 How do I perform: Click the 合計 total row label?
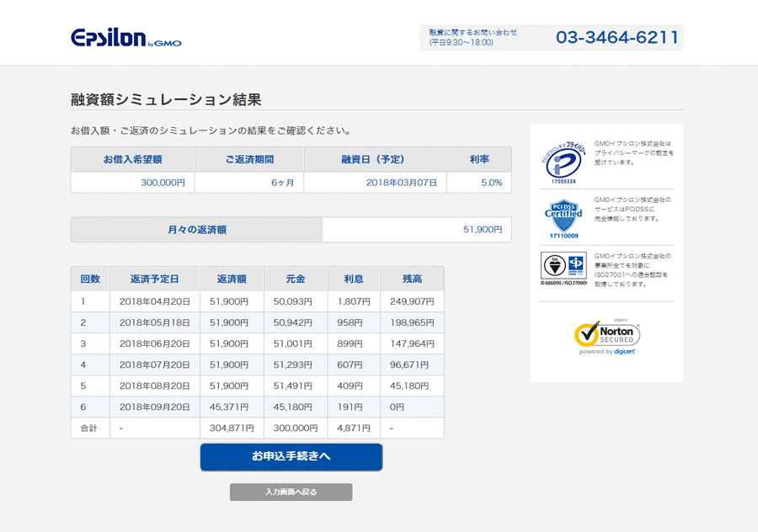89,428
